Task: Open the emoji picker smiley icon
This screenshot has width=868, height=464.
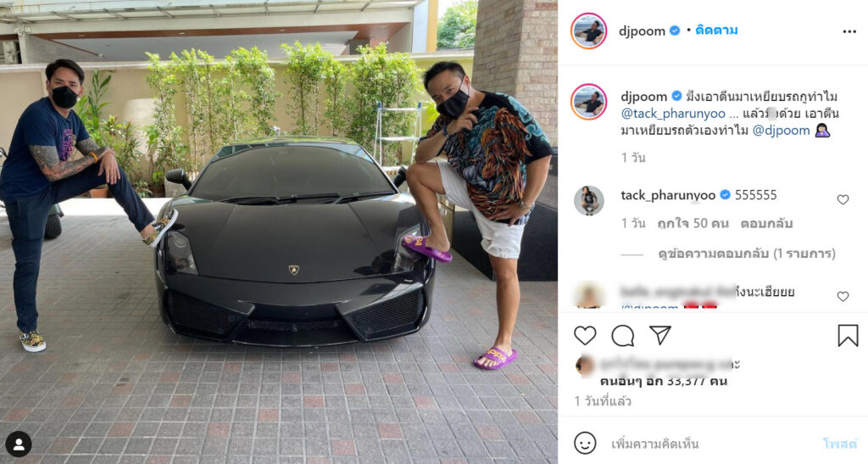Action: 585,443
